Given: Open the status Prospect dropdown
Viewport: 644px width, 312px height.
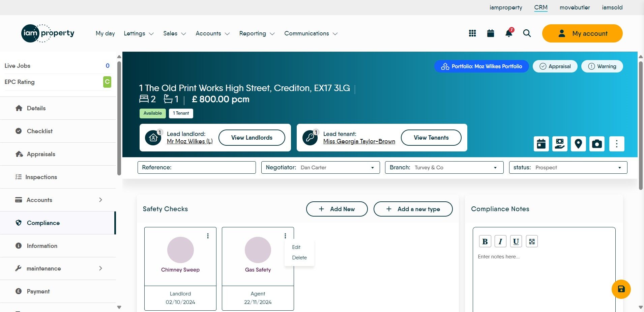Looking at the screenshot, I should pos(568,167).
